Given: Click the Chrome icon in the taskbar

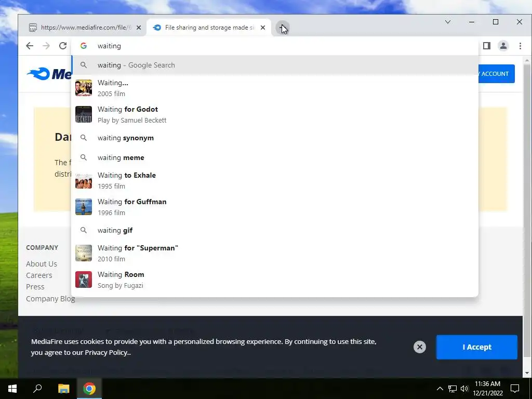Looking at the screenshot, I should [89, 389].
